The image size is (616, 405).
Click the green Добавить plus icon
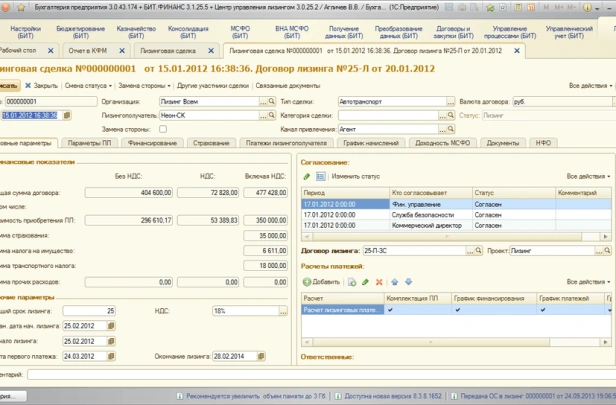307,283
